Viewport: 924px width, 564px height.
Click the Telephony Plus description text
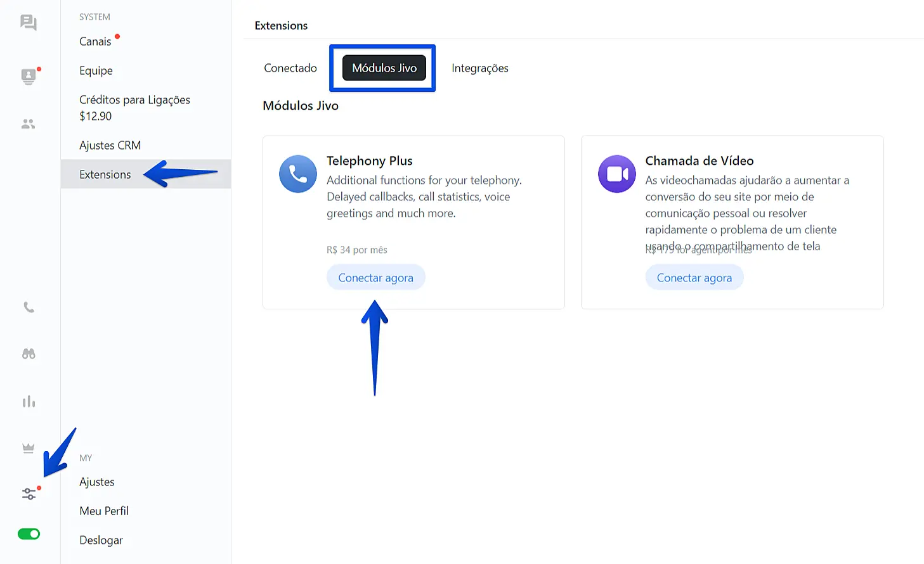coord(424,196)
